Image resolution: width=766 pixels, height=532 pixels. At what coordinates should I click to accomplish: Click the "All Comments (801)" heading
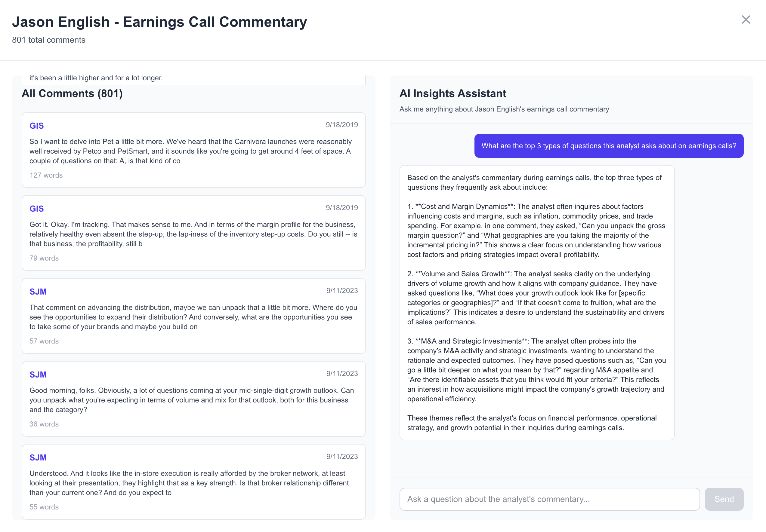(x=72, y=94)
